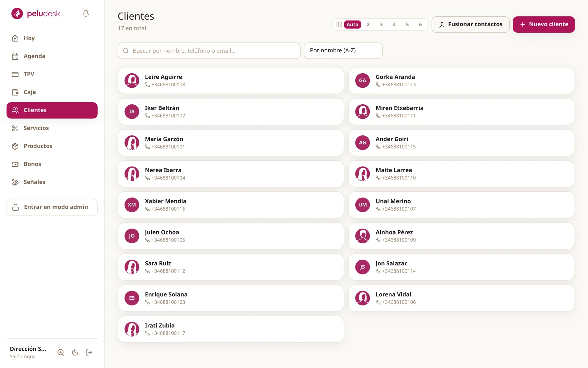Viewport: 588px width, 368px height.
Task: Click Fusionar contactos button
Action: click(470, 25)
